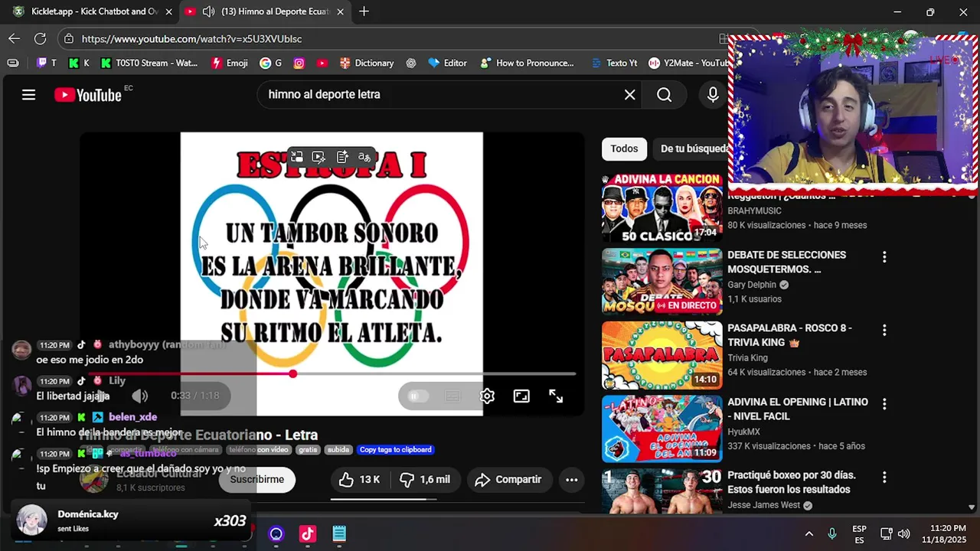The height and width of the screenshot is (551, 980).
Task: Start voice search with the microphone
Action: pos(713,95)
